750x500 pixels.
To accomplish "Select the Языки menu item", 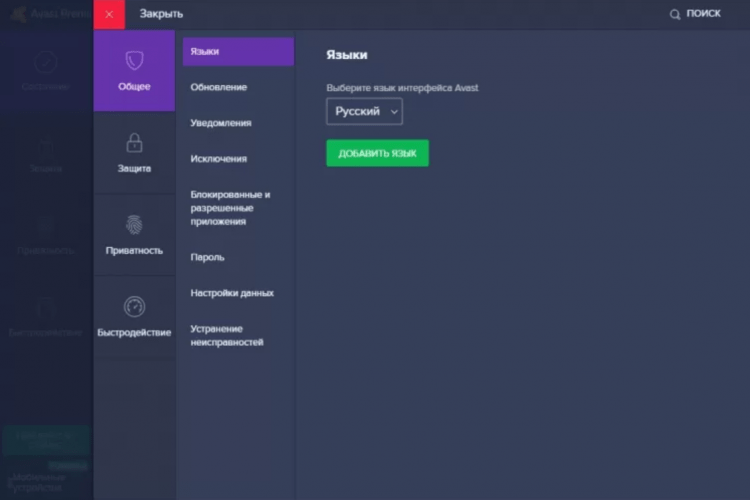I will (x=238, y=52).
